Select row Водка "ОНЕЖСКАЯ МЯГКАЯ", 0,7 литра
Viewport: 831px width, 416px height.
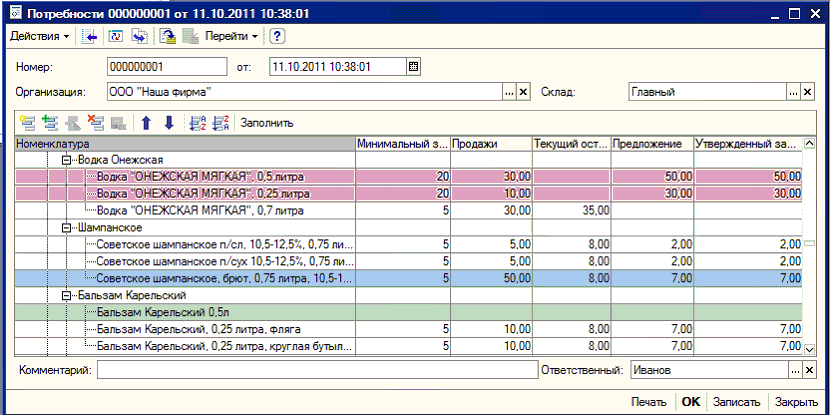408,211
